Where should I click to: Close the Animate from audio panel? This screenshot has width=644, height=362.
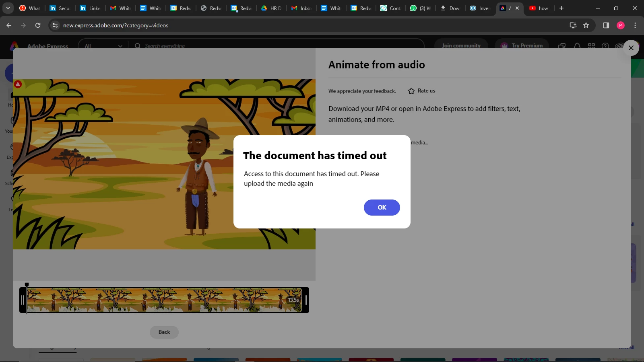(x=631, y=48)
